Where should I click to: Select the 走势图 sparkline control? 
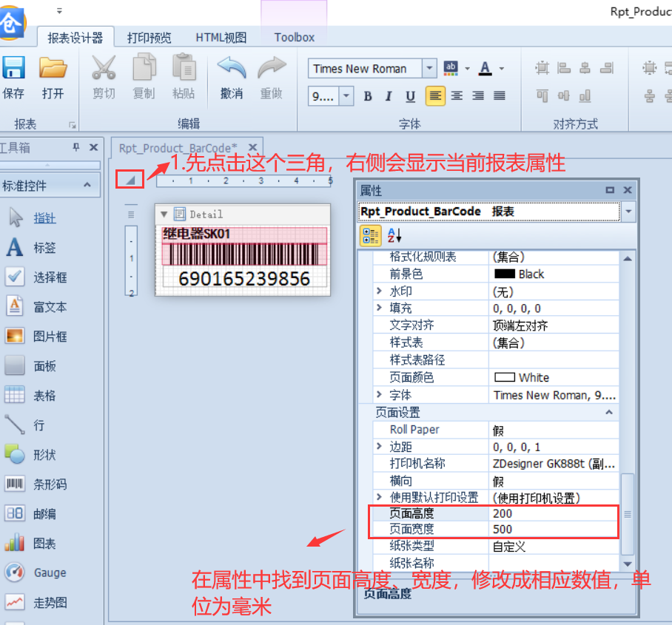pos(50,603)
